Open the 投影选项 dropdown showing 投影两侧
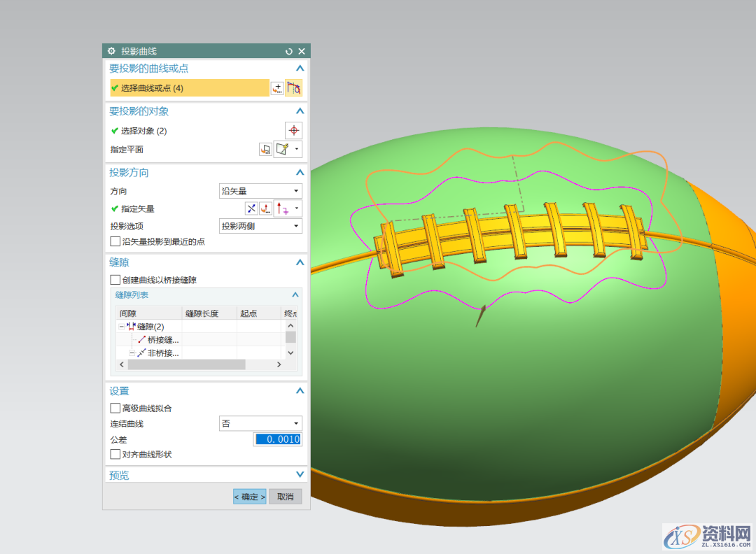The height and width of the screenshot is (554, 756). pos(260,226)
